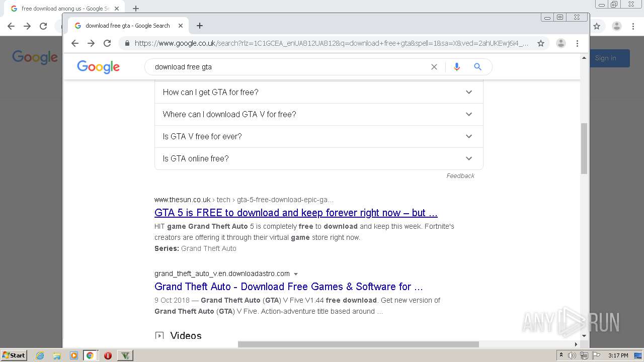Go forward in the background Chrome window
Viewport: 644px width, 362px height.
coord(27,26)
